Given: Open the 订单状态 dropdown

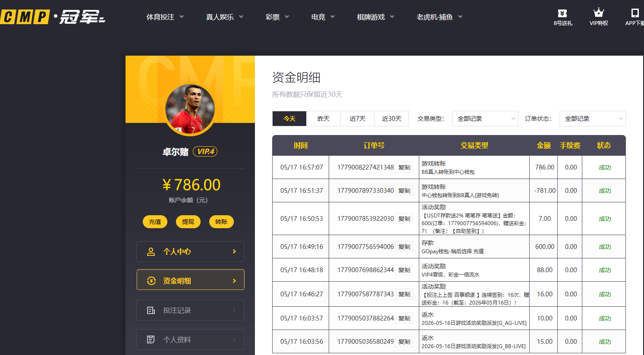Looking at the screenshot, I should [x=592, y=119].
